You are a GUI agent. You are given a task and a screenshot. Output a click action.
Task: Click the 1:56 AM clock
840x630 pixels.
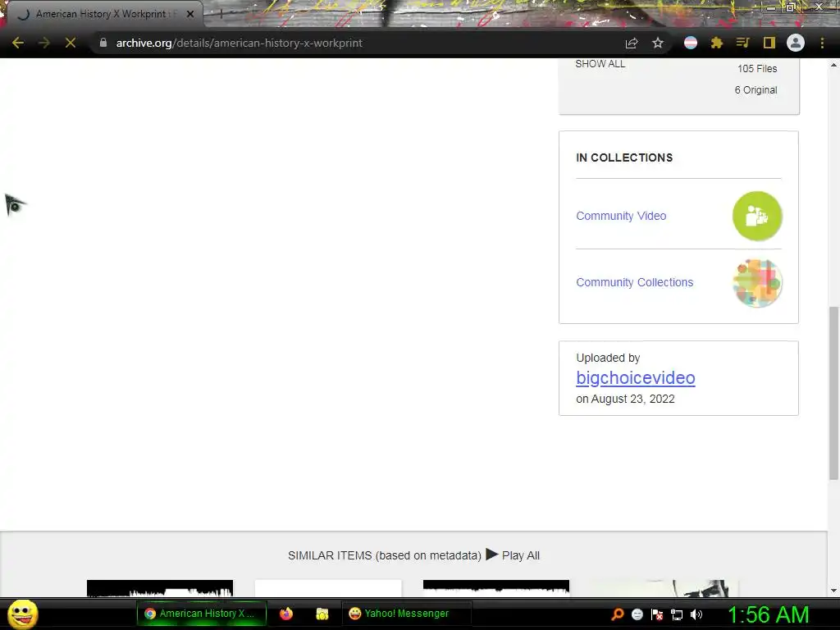click(768, 614)
